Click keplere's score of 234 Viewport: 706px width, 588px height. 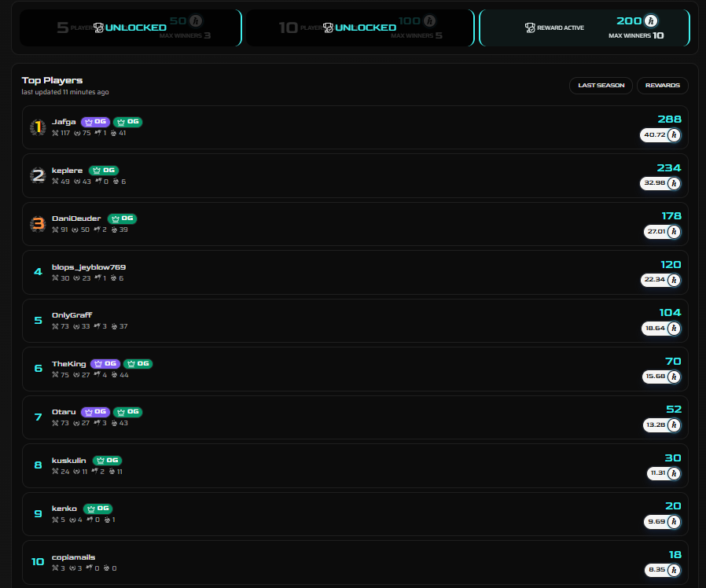(669, 168)
